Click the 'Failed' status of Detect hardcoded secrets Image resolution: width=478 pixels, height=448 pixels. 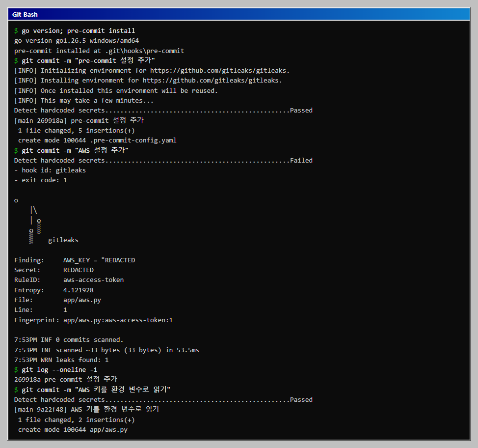[301, 160]
